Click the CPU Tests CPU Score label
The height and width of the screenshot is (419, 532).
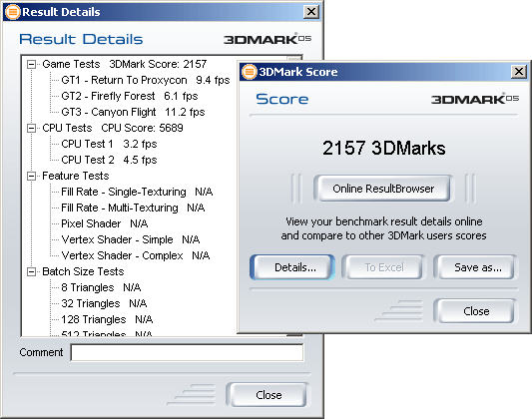[x=113, y=128]
